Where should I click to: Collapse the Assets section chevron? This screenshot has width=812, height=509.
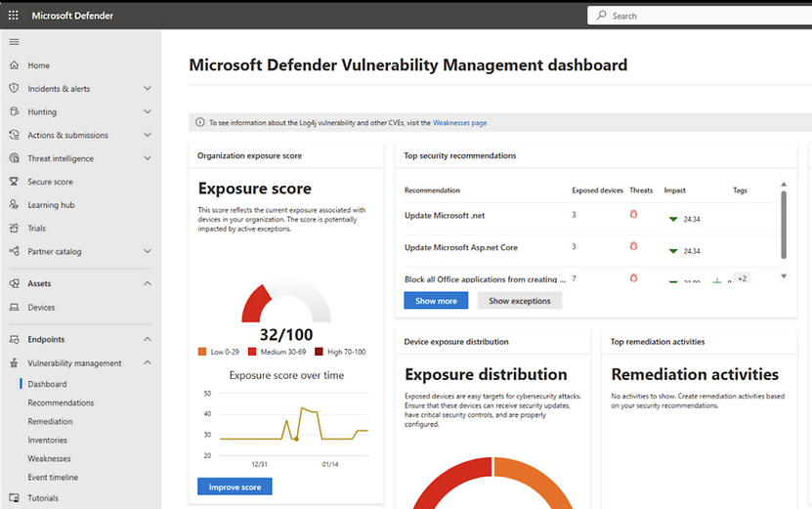(148, 283)
